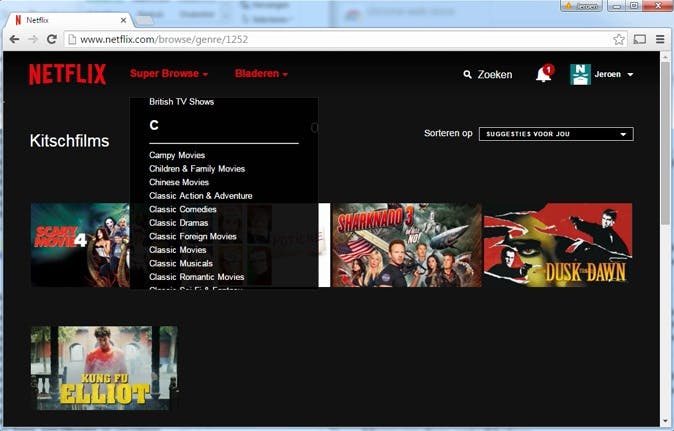
Task: Click the Netflix logo
Action: (67, 74)
